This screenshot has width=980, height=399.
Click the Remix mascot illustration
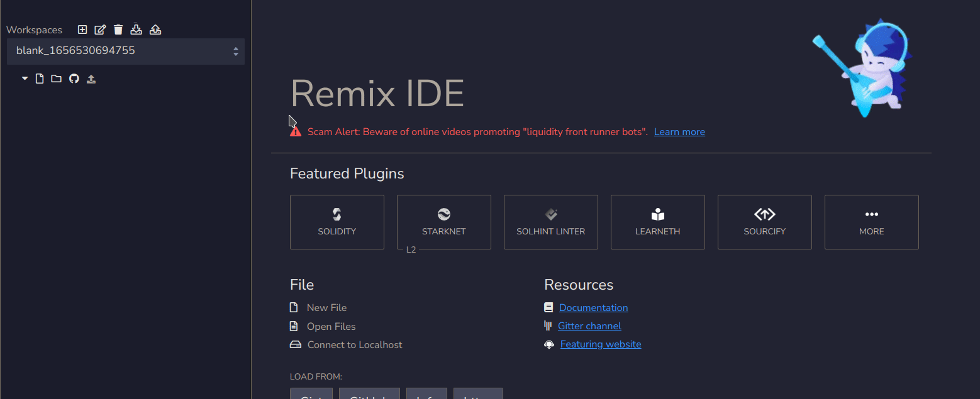coord(863,67)
